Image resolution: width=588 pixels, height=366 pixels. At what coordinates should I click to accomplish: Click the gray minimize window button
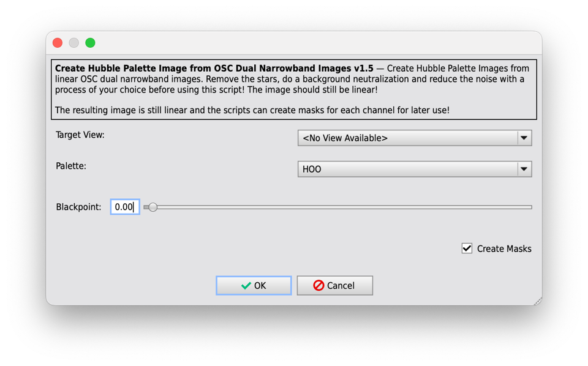74,43
